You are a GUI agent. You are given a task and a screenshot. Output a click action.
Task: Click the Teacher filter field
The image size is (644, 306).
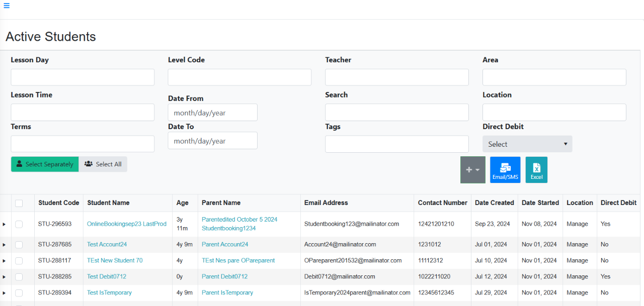[x=397, y=77]
